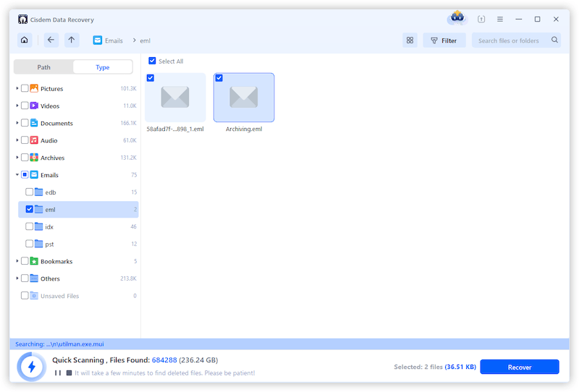Check the Unsaved Files checkbox

25,295
